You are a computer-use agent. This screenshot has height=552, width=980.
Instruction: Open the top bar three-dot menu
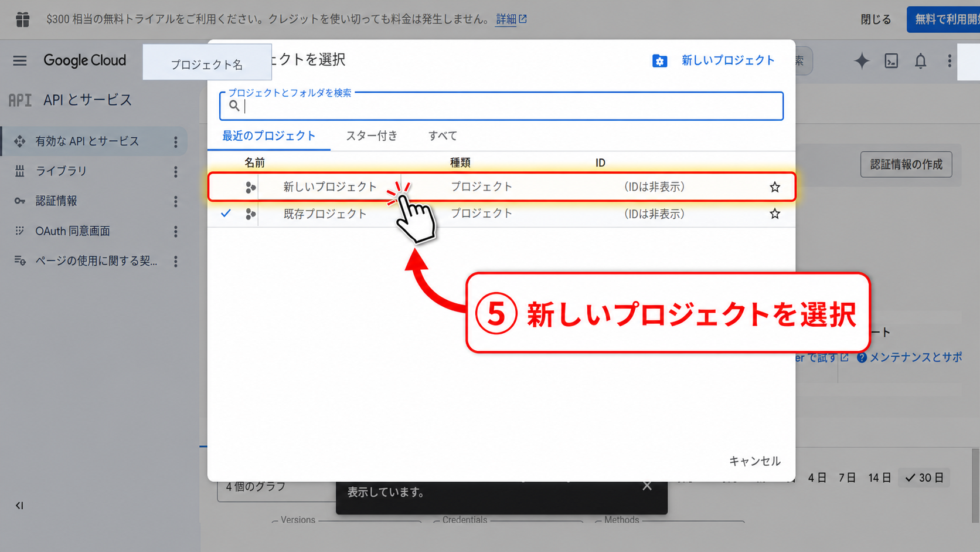click(950, 61)
